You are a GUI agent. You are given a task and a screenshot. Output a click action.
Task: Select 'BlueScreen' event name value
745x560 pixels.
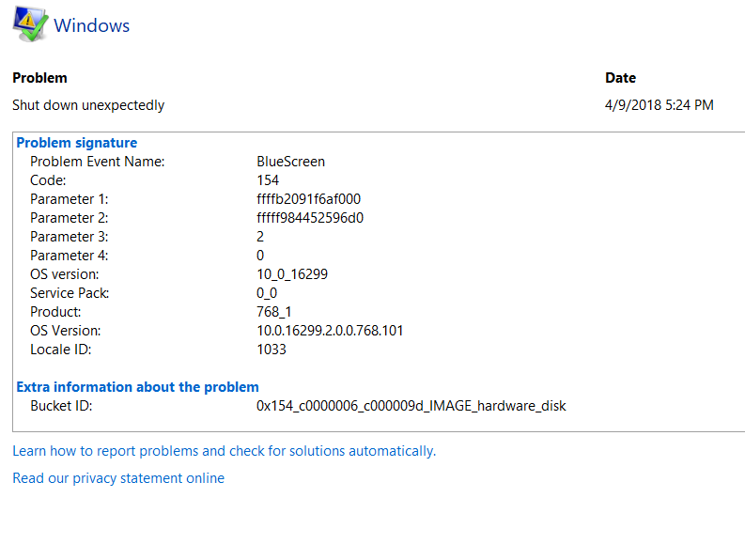tap(291, 162)
